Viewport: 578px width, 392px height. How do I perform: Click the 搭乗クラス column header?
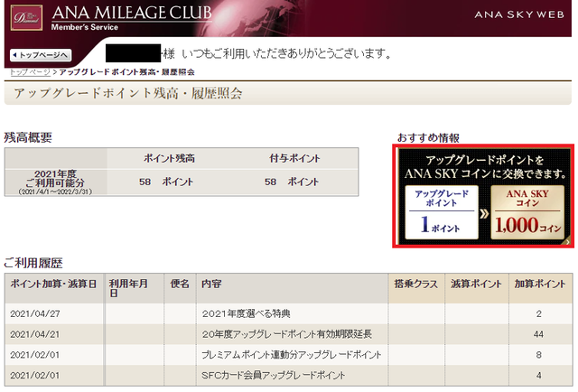pyautogui.click(x=415, y=284)
